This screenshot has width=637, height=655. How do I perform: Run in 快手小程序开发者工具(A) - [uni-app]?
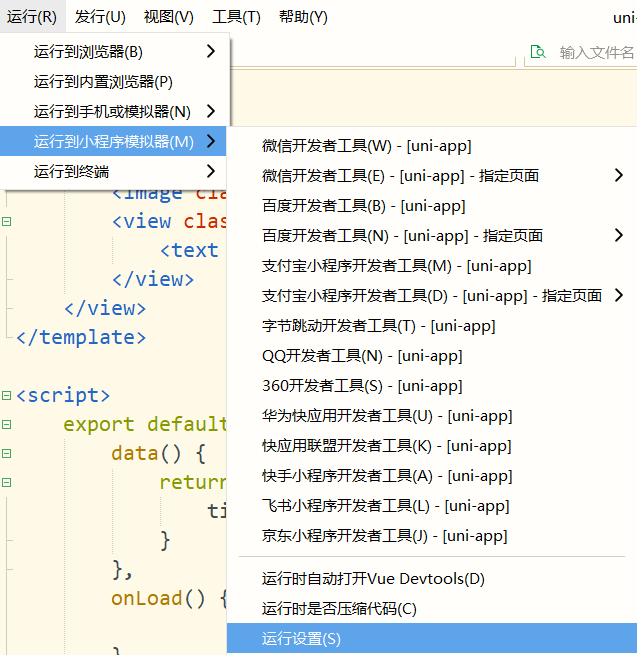pyautogui.click(x=432, y=476)
